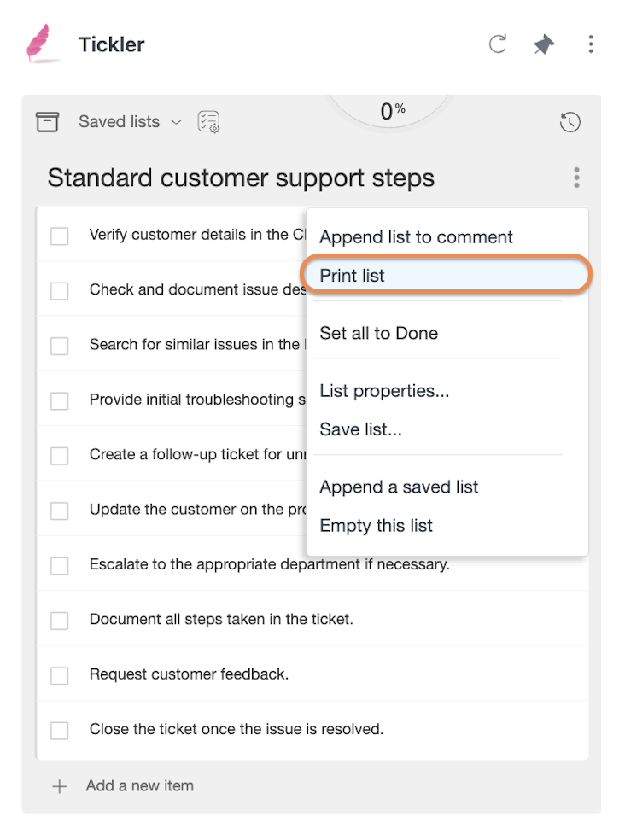Mark 'Close the ticket' item as done
This screenshot has height=840, width=625.
60,730
